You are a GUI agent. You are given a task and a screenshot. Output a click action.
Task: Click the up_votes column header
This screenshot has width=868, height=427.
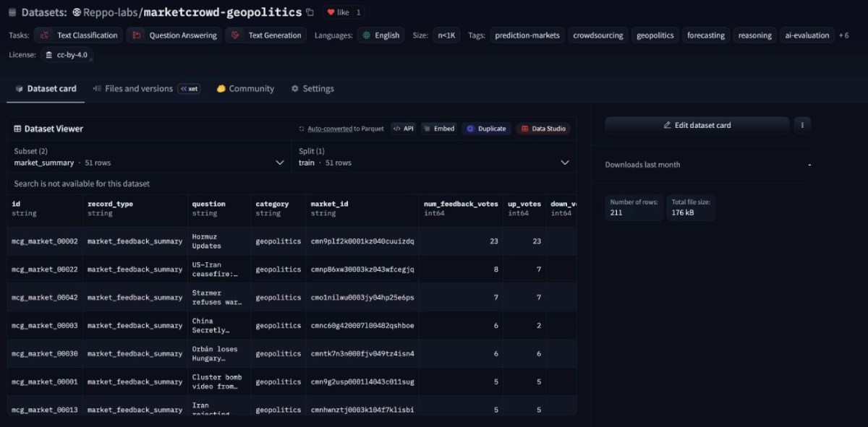524,208
